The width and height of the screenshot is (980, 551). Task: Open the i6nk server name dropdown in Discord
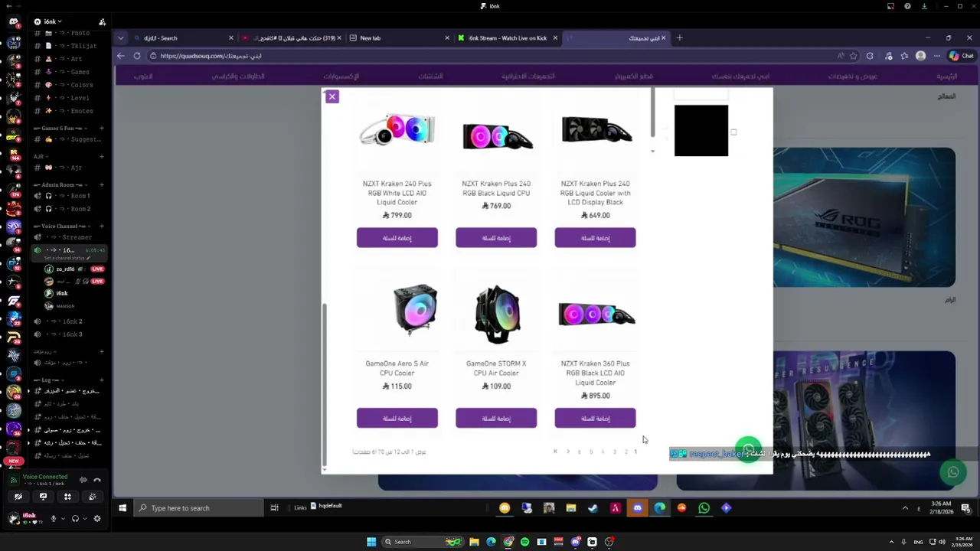53,21
